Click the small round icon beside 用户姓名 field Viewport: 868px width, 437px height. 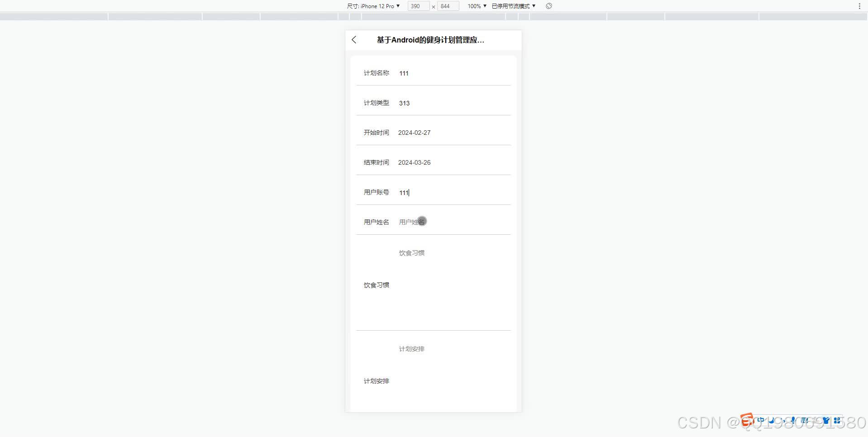click(422, 221)
